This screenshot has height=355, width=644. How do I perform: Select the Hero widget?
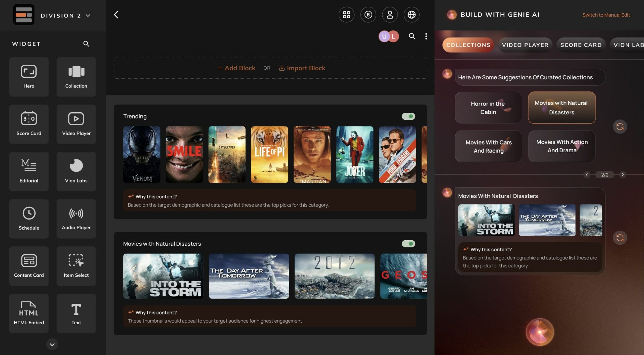(x=29, y=77)
